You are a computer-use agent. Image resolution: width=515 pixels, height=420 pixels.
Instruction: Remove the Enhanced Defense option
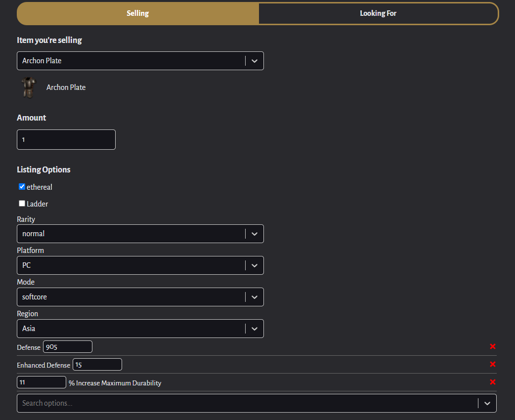[493, 364]
